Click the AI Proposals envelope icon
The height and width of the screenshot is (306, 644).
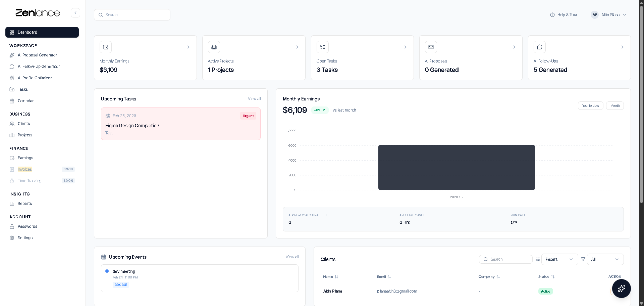pyautogui.click(x=431, y=47)
